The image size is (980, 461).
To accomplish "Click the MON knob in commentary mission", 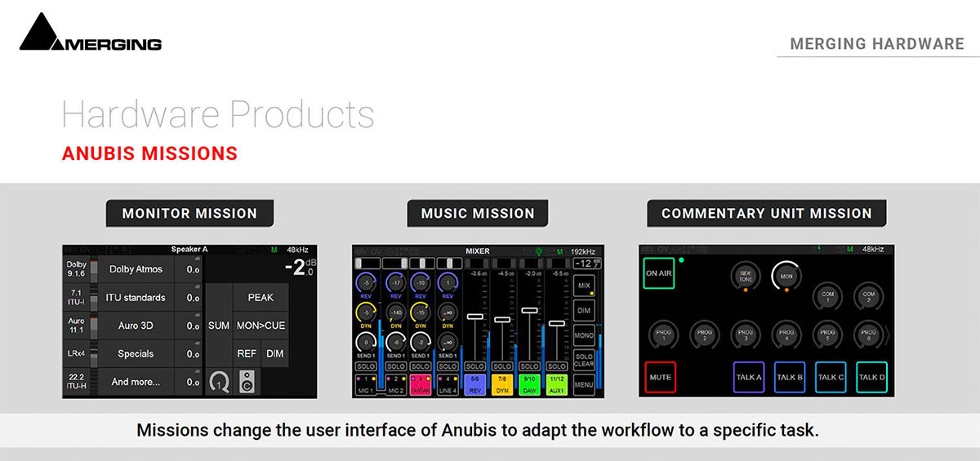I will 786,277.
